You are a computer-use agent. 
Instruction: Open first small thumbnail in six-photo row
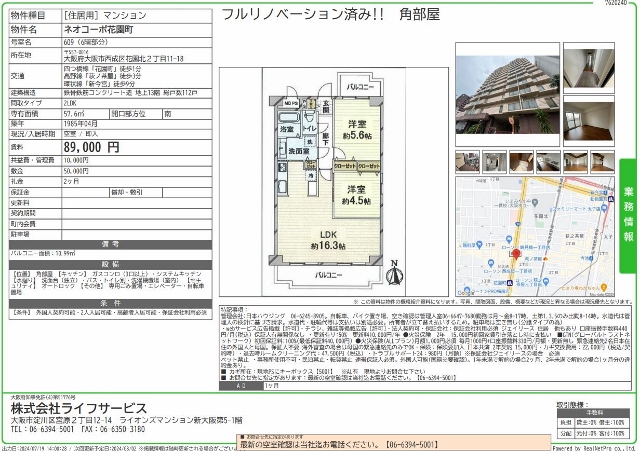point(467,162)
